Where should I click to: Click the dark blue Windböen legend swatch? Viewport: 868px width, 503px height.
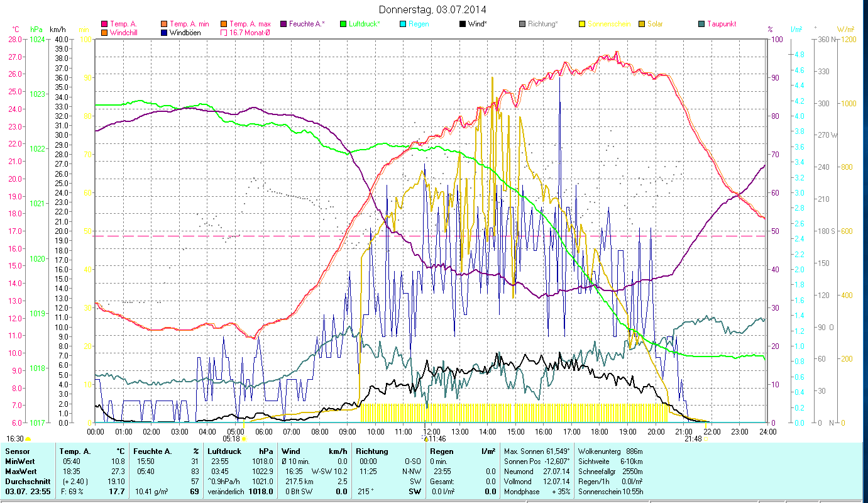click(x=164, y=32)
